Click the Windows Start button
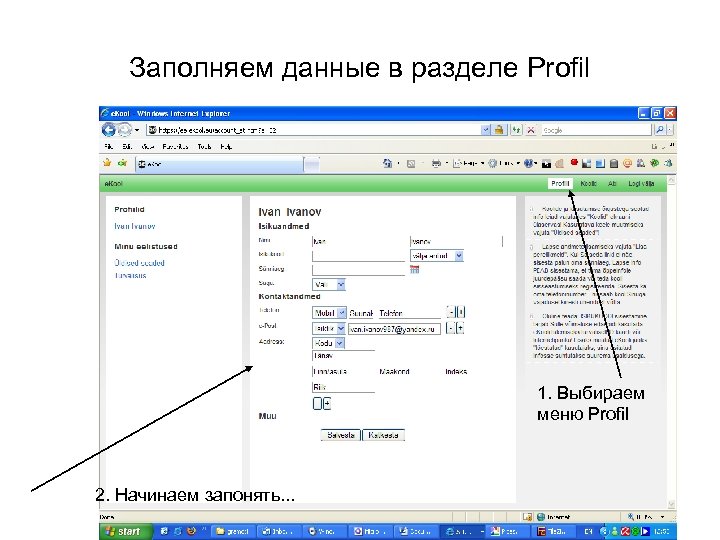Viewport: 720px width, 540px height. 124,531
